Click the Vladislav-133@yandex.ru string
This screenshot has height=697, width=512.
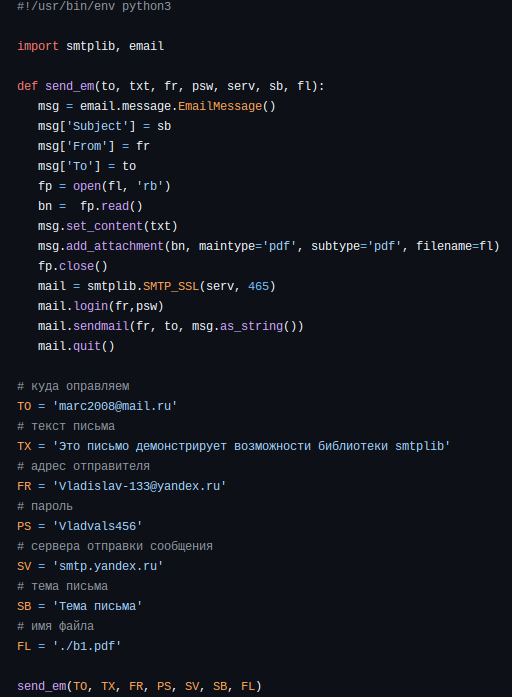pos(139,486)
